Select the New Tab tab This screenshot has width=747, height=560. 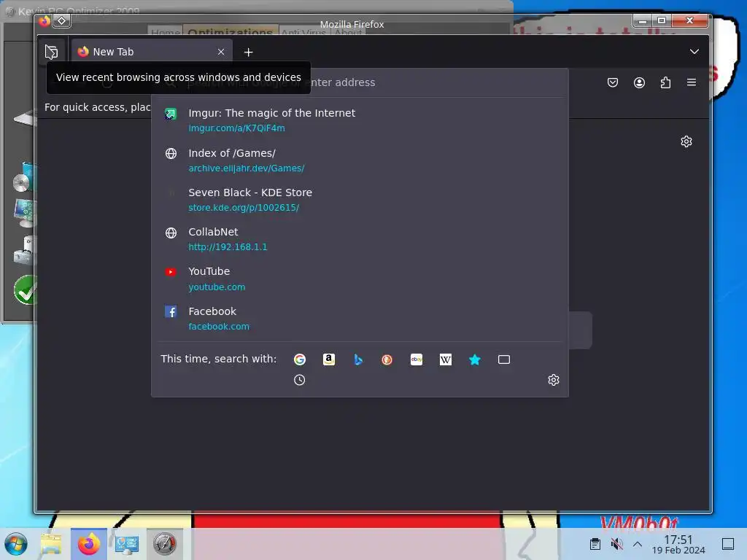[152, 52]
